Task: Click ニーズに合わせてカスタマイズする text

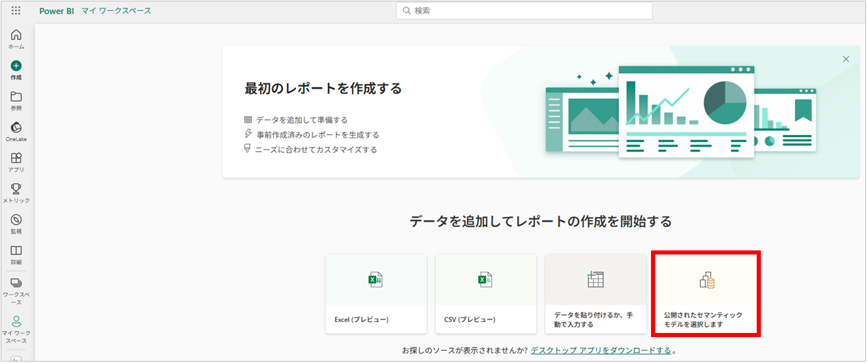Action: click(x=316, y=149)
